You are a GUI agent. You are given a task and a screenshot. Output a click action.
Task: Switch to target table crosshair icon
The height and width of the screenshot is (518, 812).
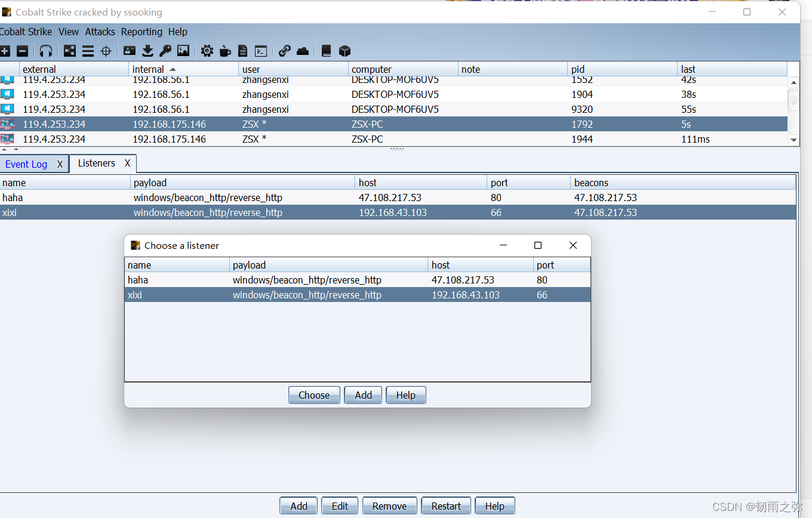106,51
